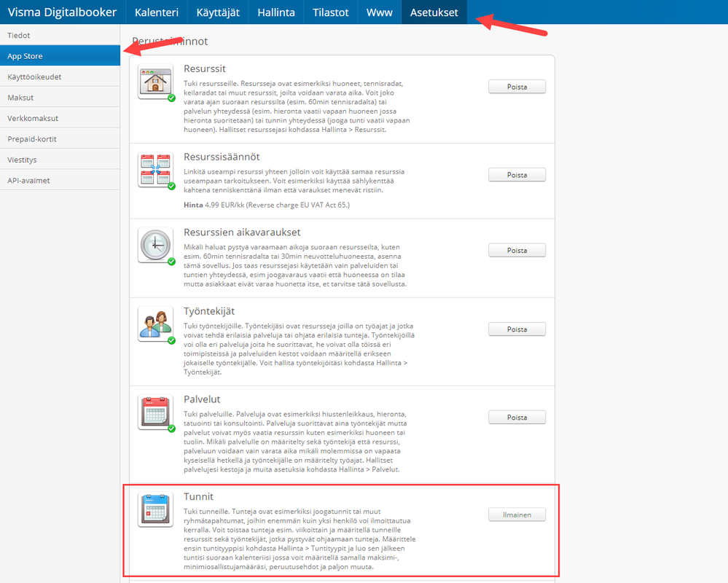Image resolution: width=728 pixels, height=583 pixels.
Task: Select Viestitys in the sidebar
Action: click(x=60, y=160)
